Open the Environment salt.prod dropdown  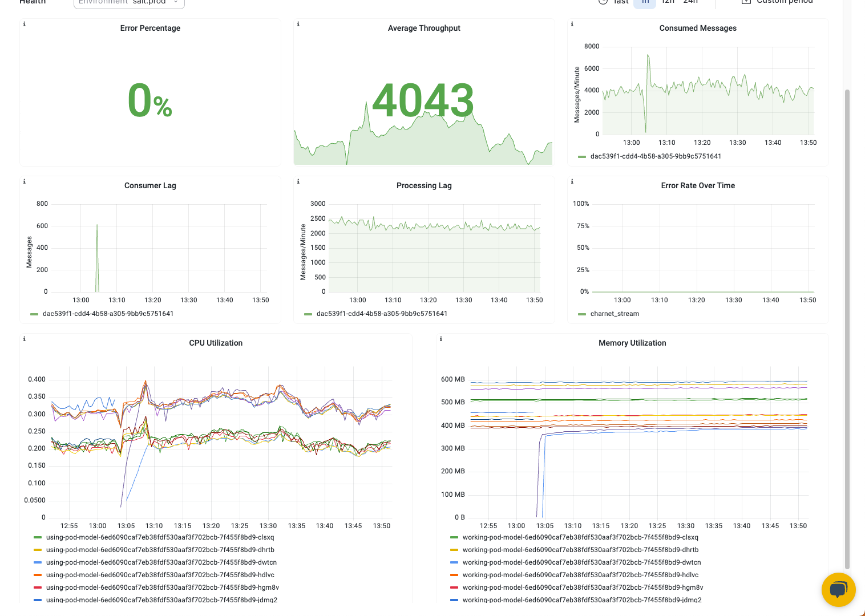[128, 2]
